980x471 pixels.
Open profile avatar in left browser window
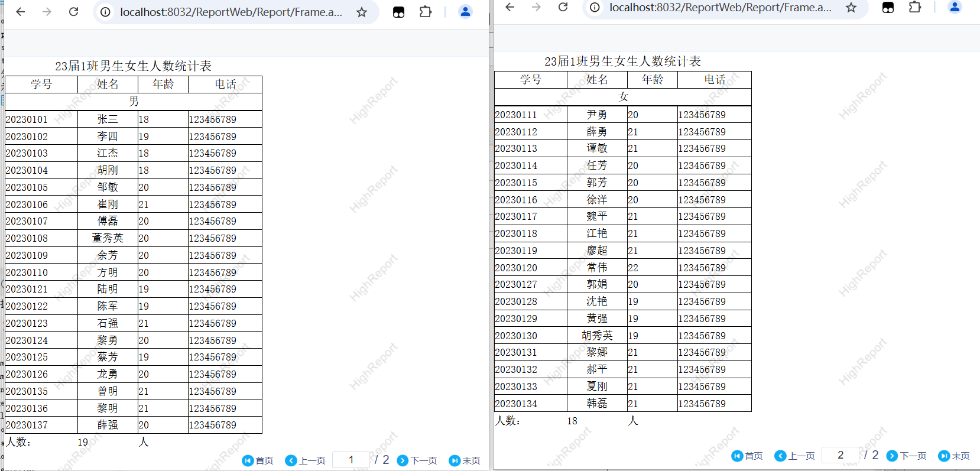466,12
